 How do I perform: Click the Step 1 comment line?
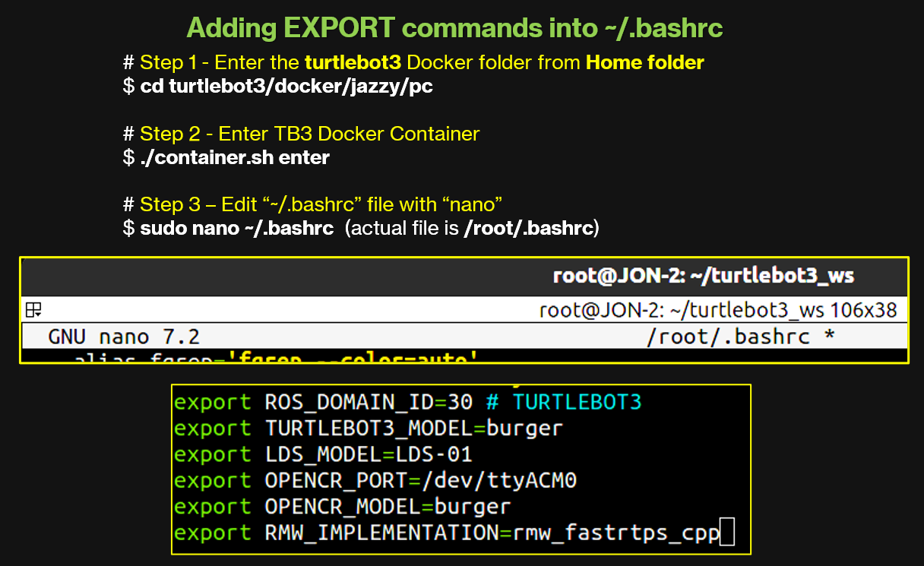click(x=413, y=62)
